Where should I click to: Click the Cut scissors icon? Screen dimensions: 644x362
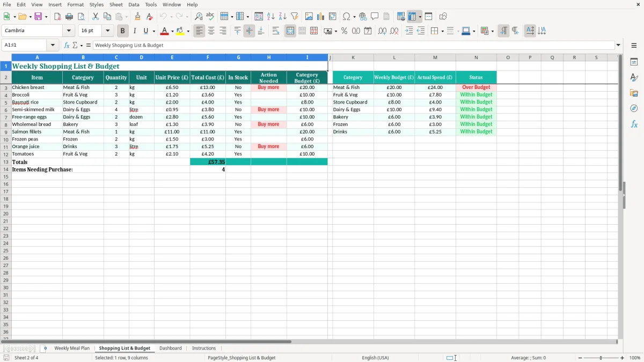95,17
